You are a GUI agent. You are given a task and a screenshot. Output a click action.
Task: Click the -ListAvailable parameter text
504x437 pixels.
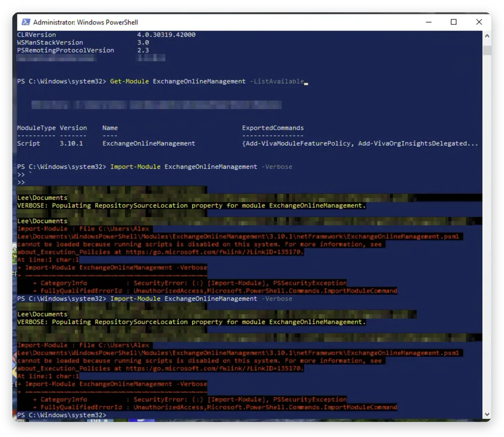(277, 81)
